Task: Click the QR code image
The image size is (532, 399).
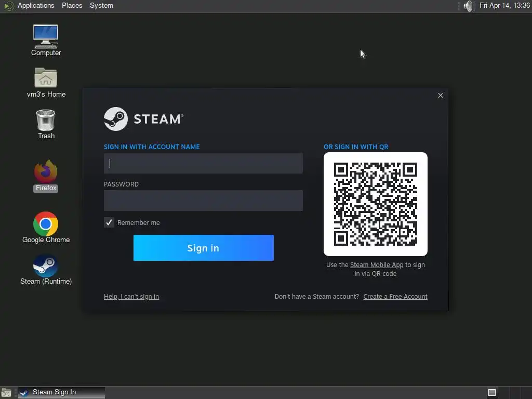Action: pyautogui.click(x=376, y=204)
